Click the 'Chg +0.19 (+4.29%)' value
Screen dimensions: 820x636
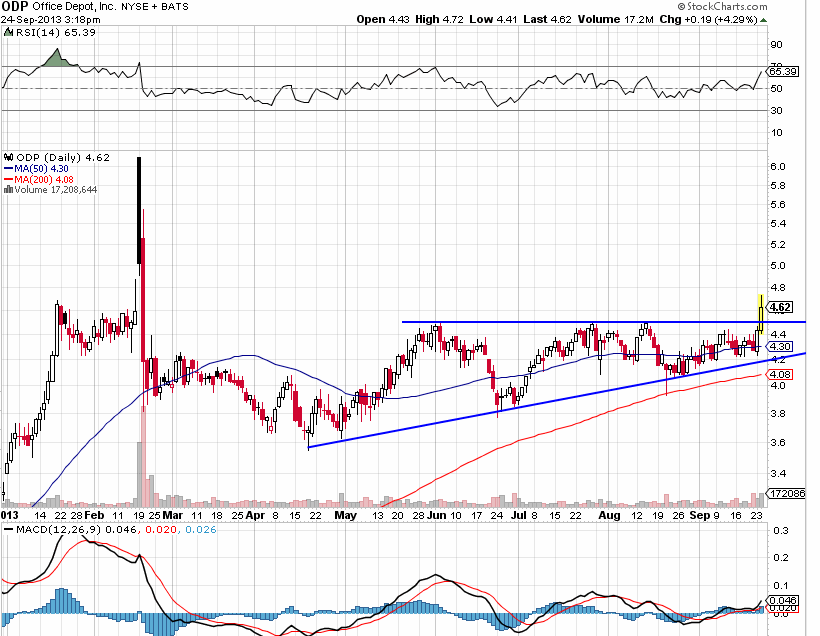[x=709, y=19]
